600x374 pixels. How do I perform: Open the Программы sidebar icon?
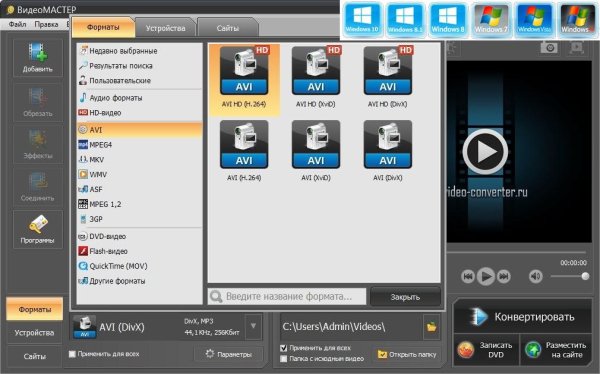click(38, 229)
